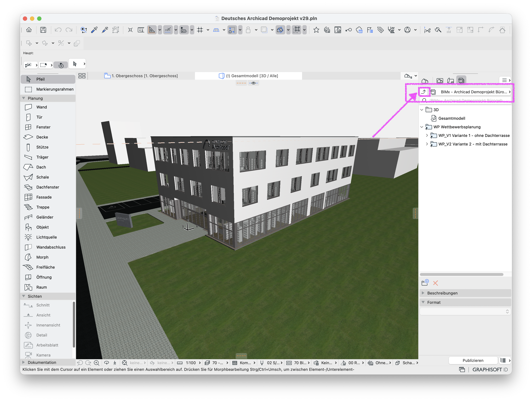Screen dimensions: 532x401
Task: Delete item with red X icon
Action: coord(436,283)
